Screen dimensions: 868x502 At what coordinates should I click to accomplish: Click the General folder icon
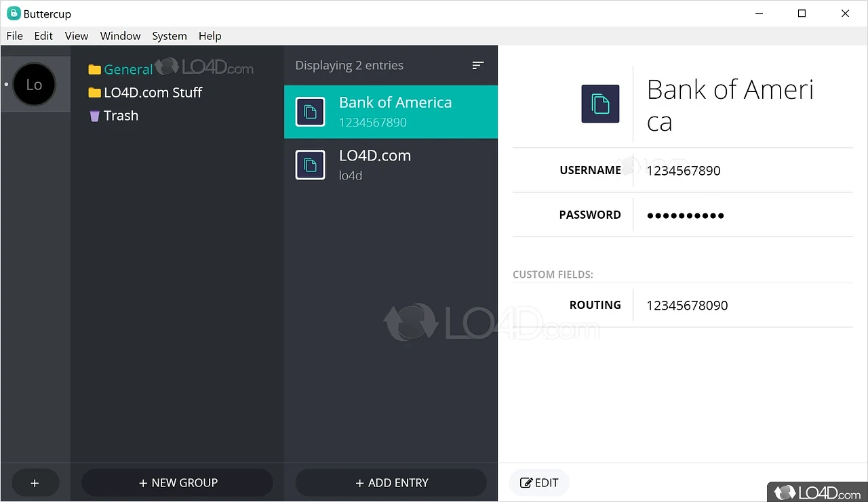[95, 70]
